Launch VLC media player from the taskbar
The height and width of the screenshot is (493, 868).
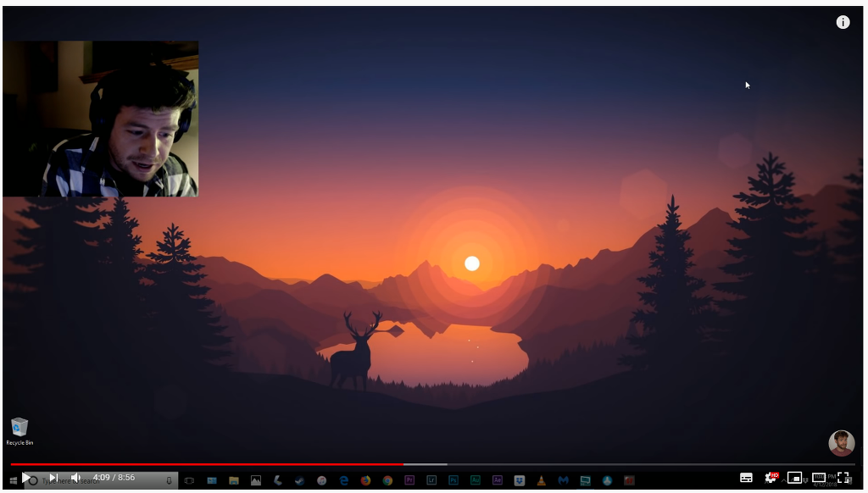[542, 480]
